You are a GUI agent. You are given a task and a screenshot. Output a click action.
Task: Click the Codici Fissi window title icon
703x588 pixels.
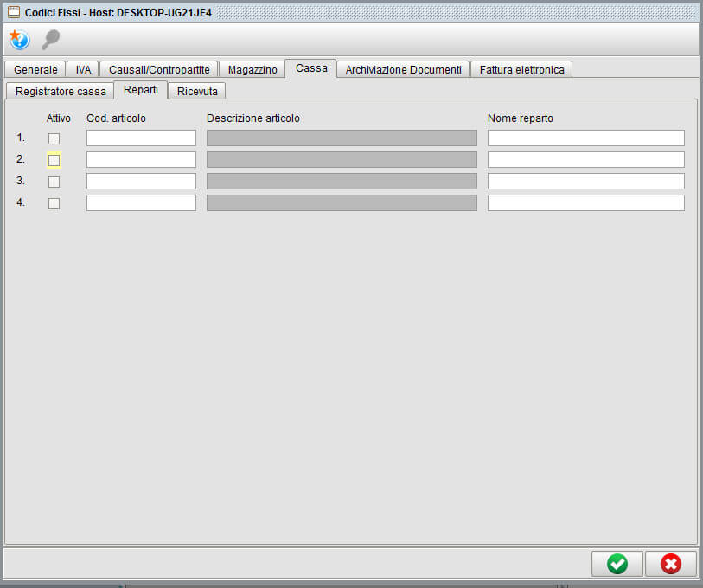pos(13,12)
